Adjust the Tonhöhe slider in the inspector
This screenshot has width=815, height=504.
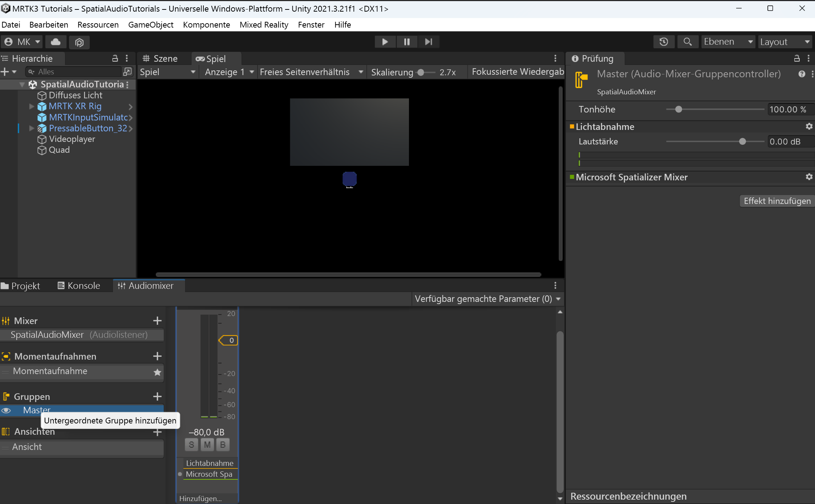pyautogui.click(x=679, y=109)
